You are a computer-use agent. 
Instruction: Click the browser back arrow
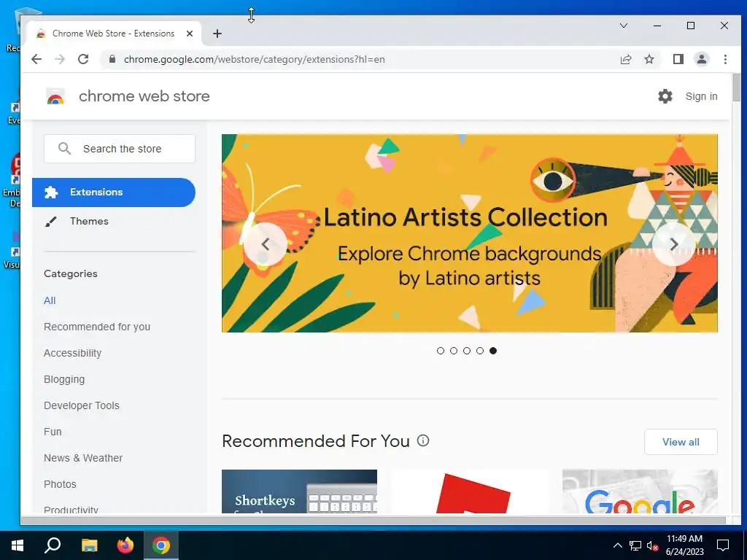(x=36, y=59)
